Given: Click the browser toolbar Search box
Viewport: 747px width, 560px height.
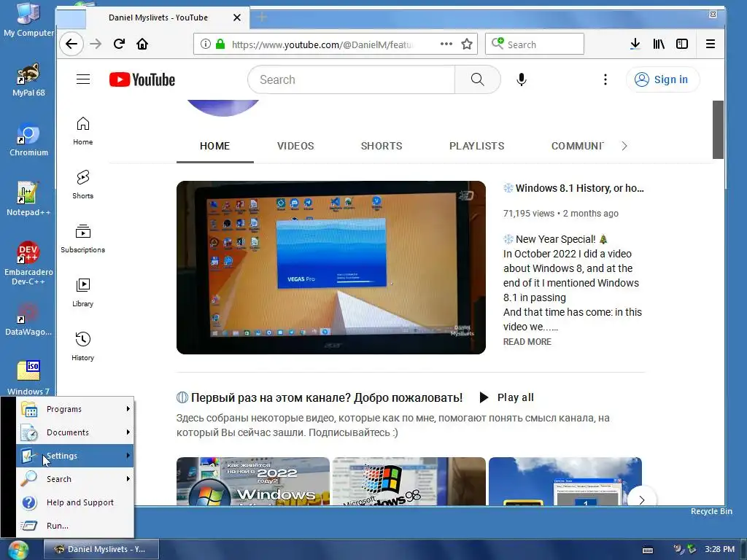Looking at the screenshot, I should tap(535, 44).
